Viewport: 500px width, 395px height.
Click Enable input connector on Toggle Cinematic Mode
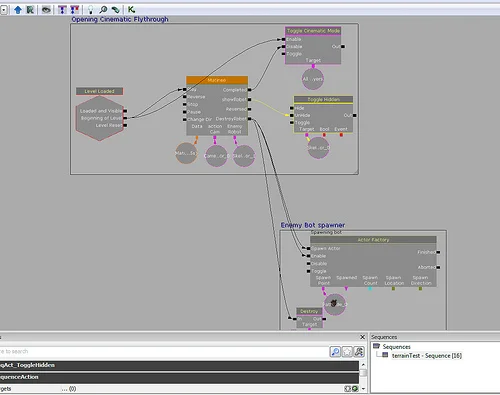point(283,39)
